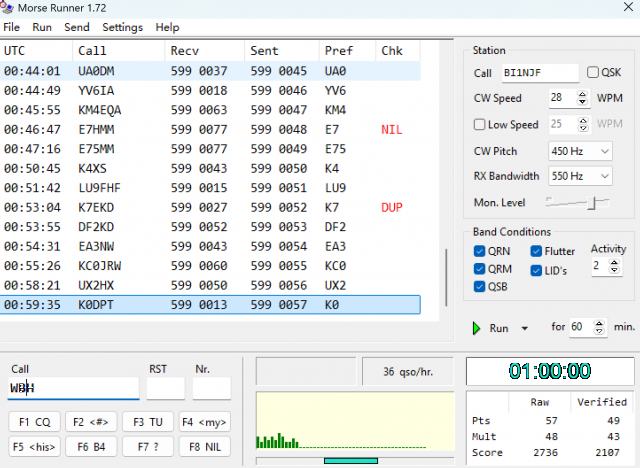Select log row K7EKD marked DUP

[x=210, y=208]
